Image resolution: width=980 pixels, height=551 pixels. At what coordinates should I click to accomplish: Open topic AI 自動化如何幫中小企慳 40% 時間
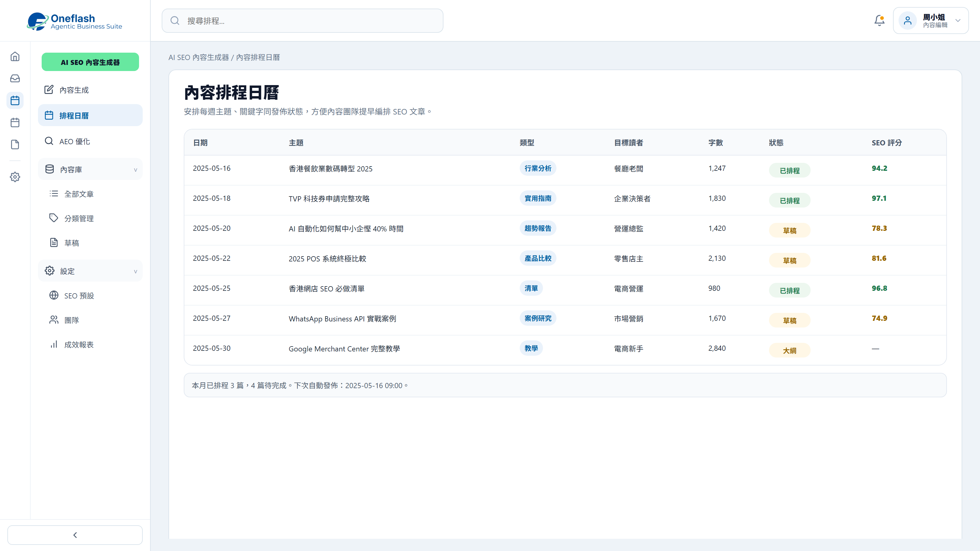(x=346, y=229)
